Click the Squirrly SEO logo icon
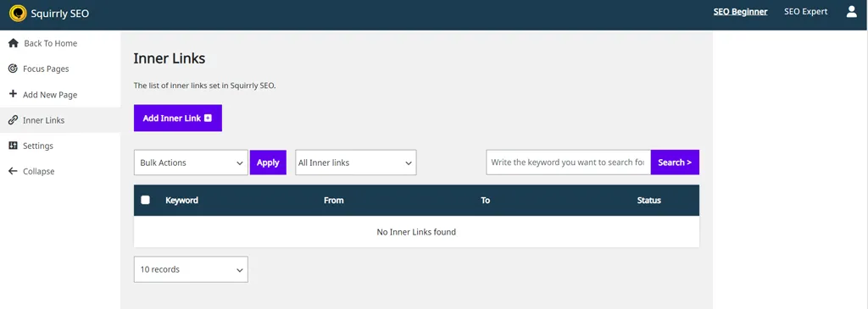Image resolution: width=868 pixels, height=309 pixels. tap(18, 14)
